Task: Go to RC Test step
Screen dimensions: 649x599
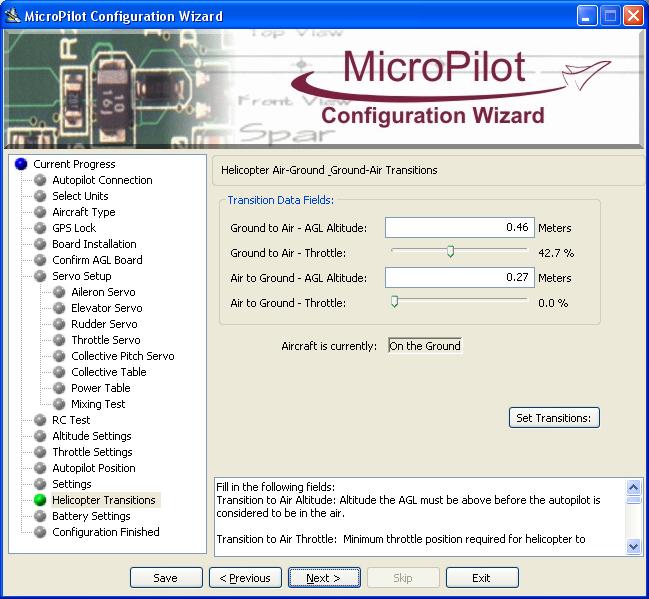Action: [71, 420]
